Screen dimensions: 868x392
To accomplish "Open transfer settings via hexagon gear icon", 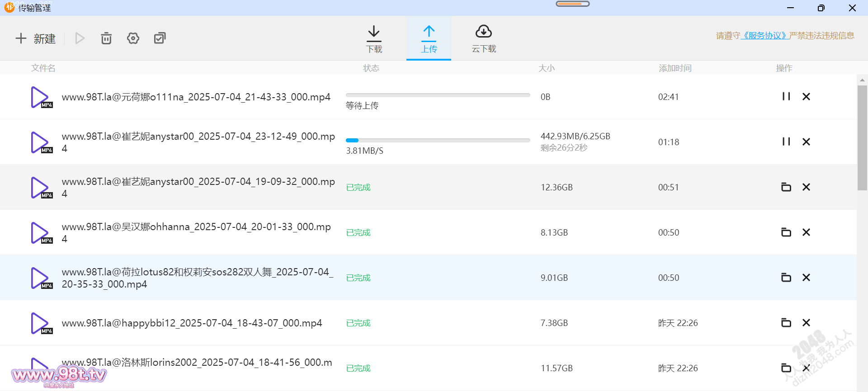I will click(x=133, y=38).
